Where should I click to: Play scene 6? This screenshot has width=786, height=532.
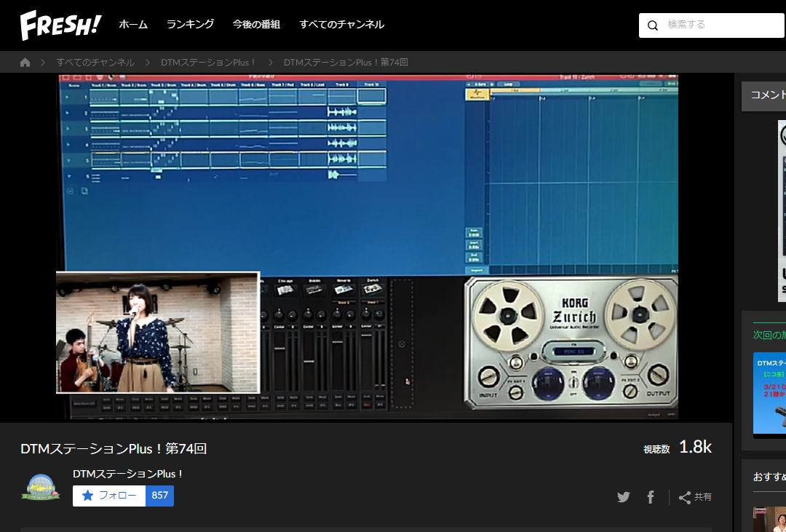click(x=68, y=176)
